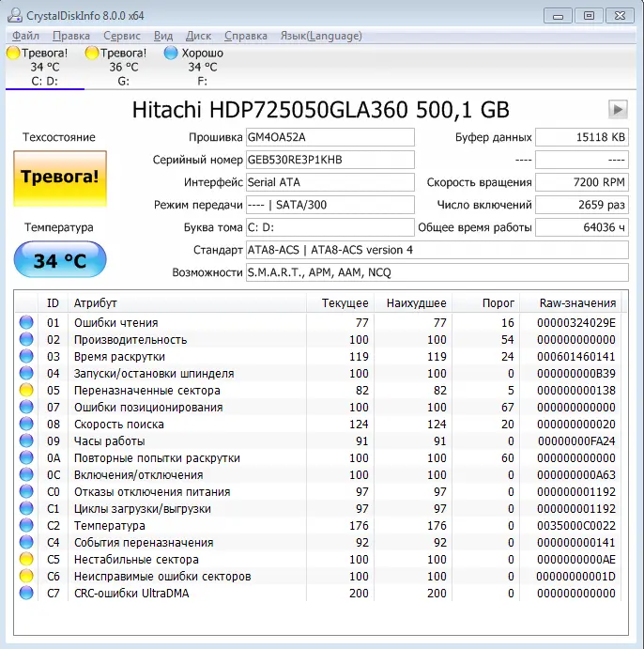The image size is (644, 649).
Task: Open the Язык(Language) menu
Action: click(x=320, y=36)
